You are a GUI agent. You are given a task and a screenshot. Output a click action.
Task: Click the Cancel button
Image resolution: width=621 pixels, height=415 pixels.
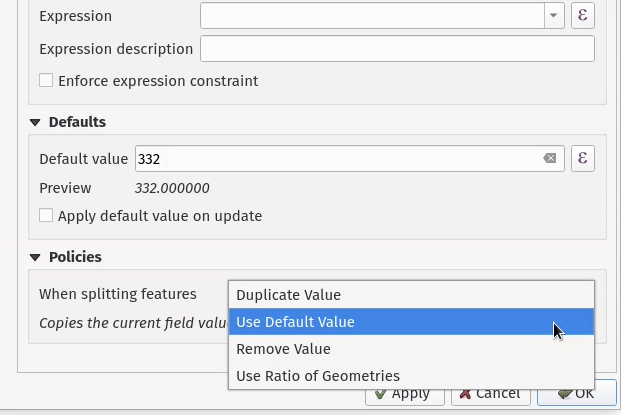pyautogui.click(x=490, y=395)
